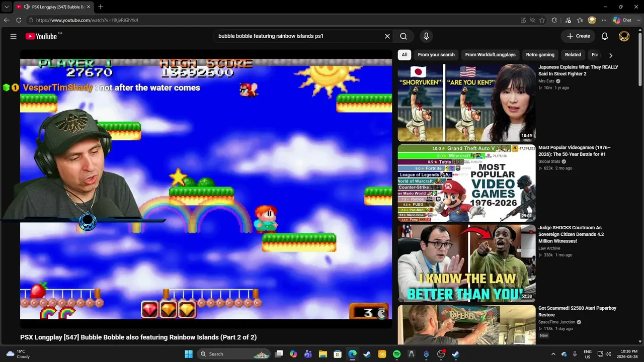Open the Atari Paperboy Restore thumbnail

click(x=466, y=325)
